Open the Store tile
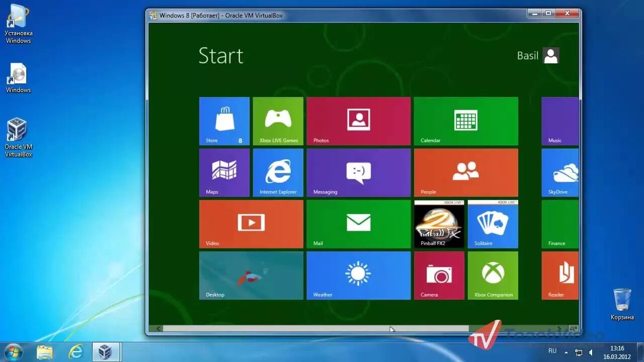Image resolution: width=644 pixels, height=362 pixels. [224, 121]
